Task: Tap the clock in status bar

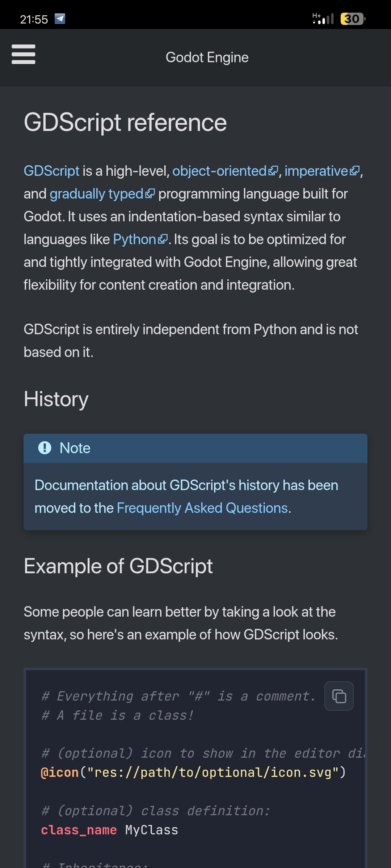Action: pos(34,19)
